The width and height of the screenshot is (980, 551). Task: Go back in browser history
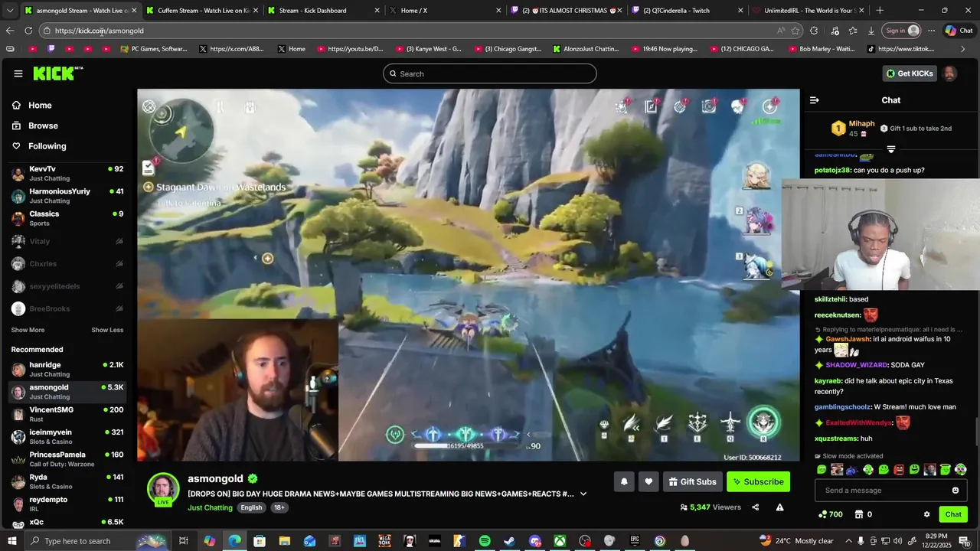(x=9, y=31)
